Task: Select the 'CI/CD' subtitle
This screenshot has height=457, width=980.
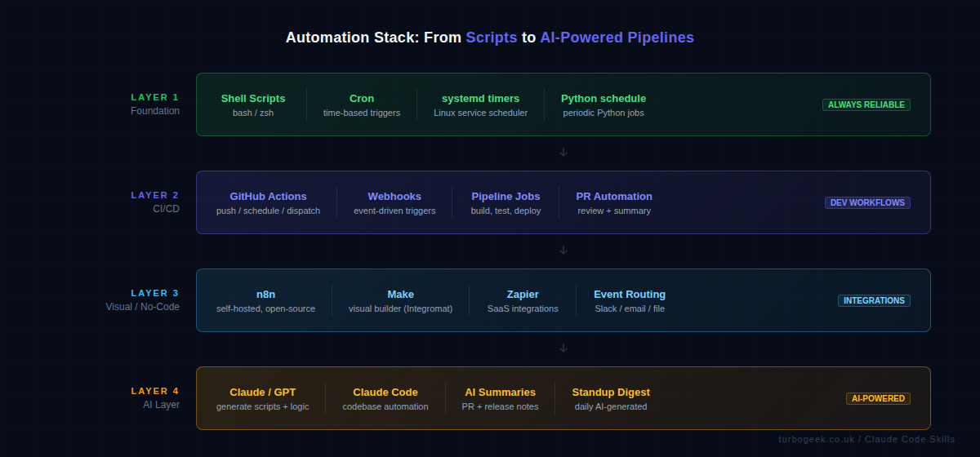Action: point(167,209)
